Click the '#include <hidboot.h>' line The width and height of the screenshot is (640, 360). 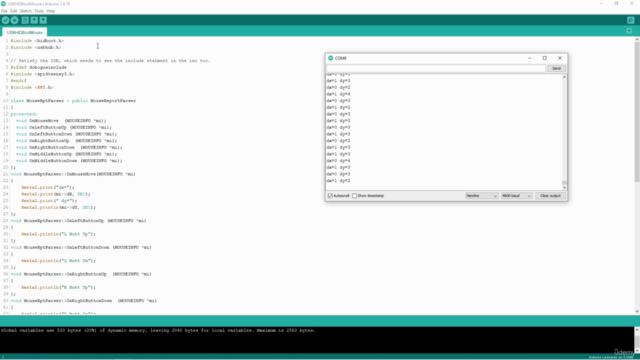click(x=37, y=41)
